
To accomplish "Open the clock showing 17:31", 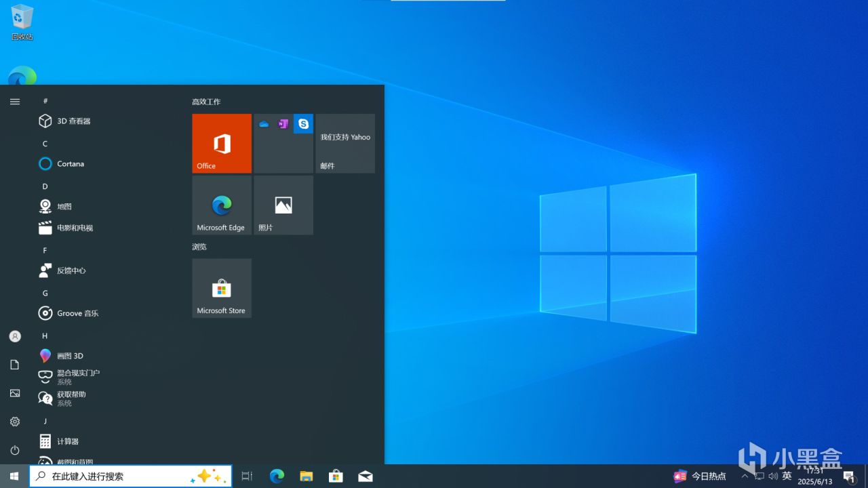I will pos(814,476).
